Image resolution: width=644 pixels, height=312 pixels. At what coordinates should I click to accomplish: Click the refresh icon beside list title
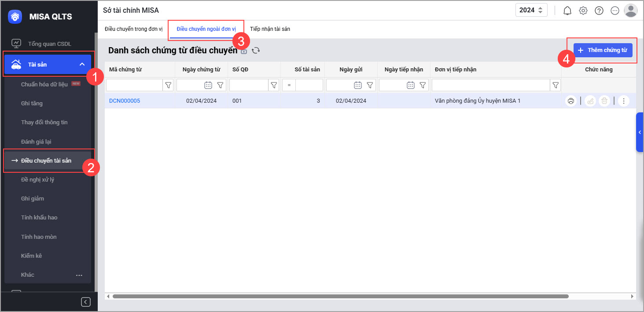coord(256,51)
